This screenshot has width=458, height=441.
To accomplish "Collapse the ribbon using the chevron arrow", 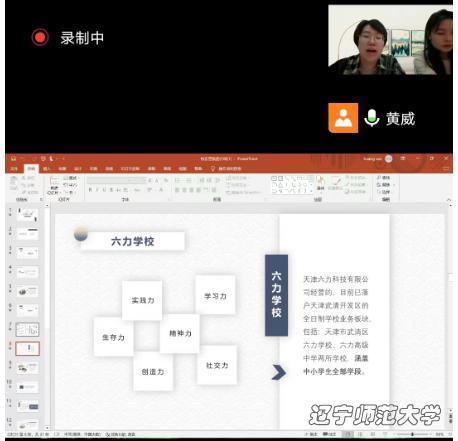I will point(449,200).
